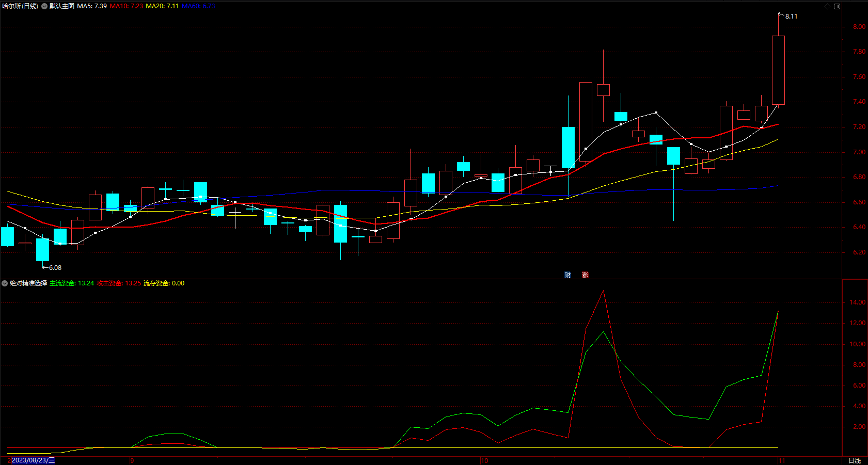This screenshot has width=868, height=465.
Task: Click the 攻击资金: 13.25 value
Action: pos(119,283)
